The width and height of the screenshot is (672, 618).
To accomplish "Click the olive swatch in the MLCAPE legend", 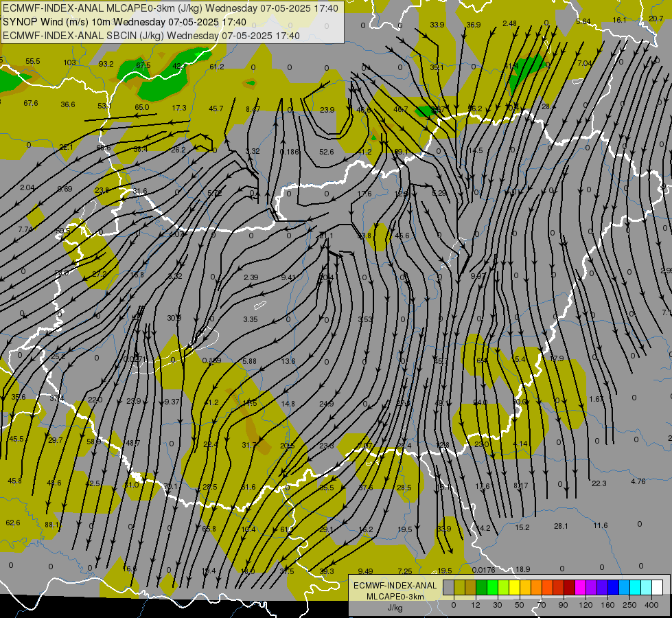I will [x=459, y=587].
